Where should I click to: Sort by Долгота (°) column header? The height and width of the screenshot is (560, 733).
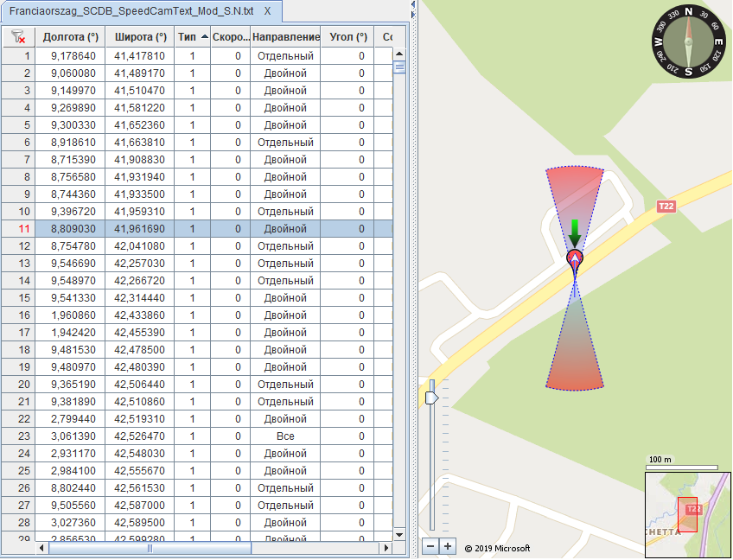(70, 37)
